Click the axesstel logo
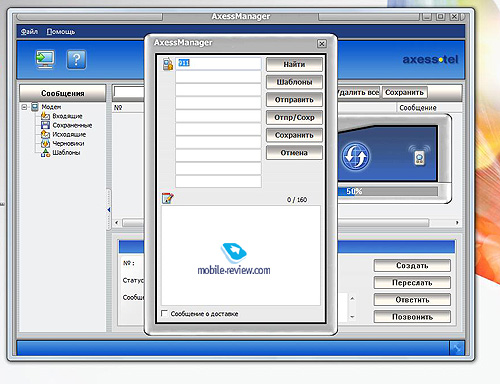 pyautogui.click(x=430, y=60)
